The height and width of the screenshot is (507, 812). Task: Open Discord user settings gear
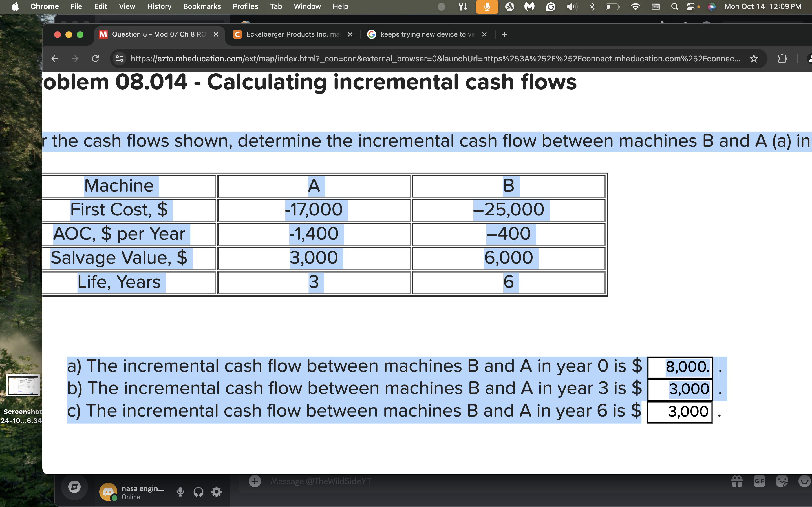[217, 491]
